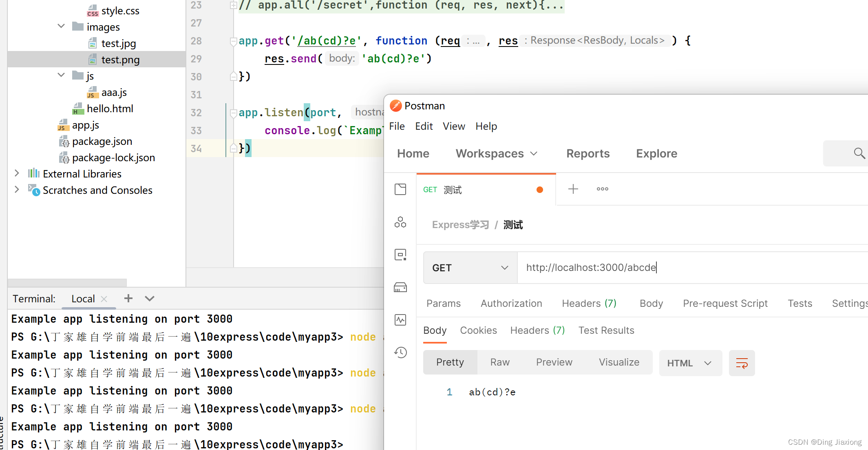Switch to the request Body tab

click(x=651, y=303)
